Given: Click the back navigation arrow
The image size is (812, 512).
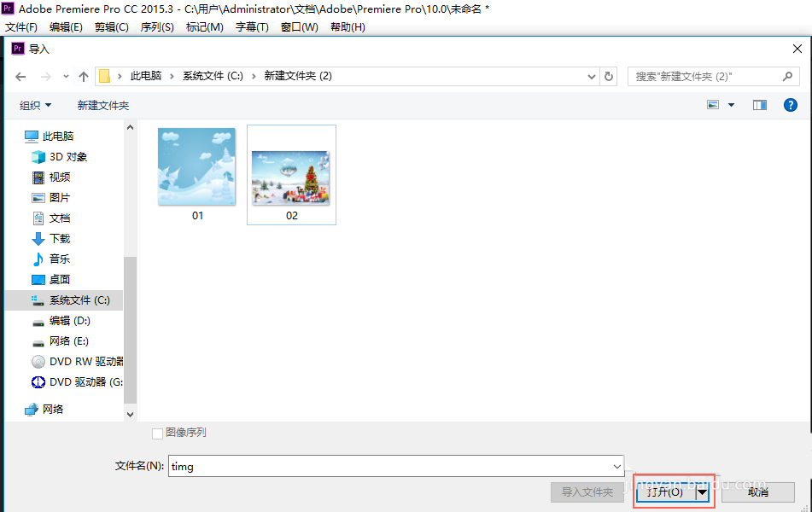Looking at the screenshot, I should tap(20, 76).
